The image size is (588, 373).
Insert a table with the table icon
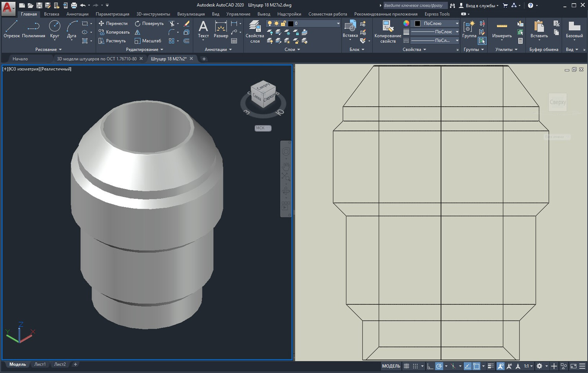tap(234, 41)
